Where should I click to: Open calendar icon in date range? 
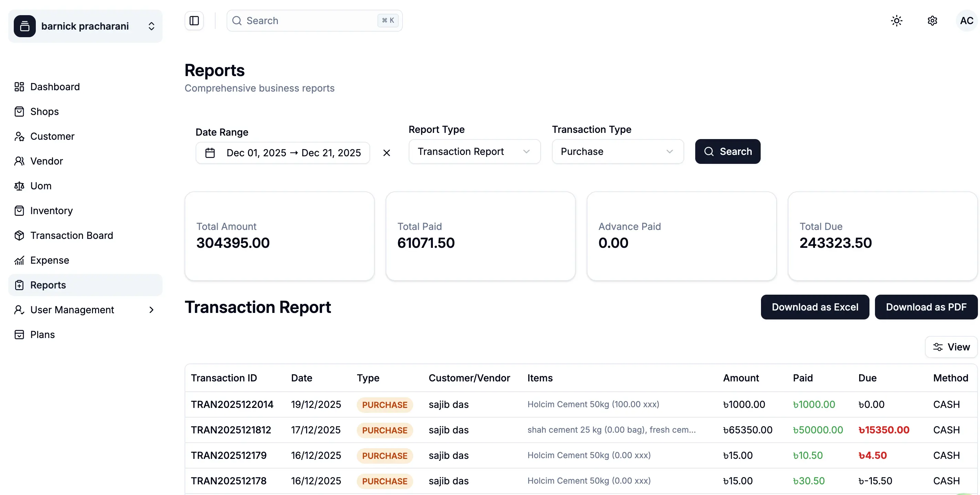210,153
